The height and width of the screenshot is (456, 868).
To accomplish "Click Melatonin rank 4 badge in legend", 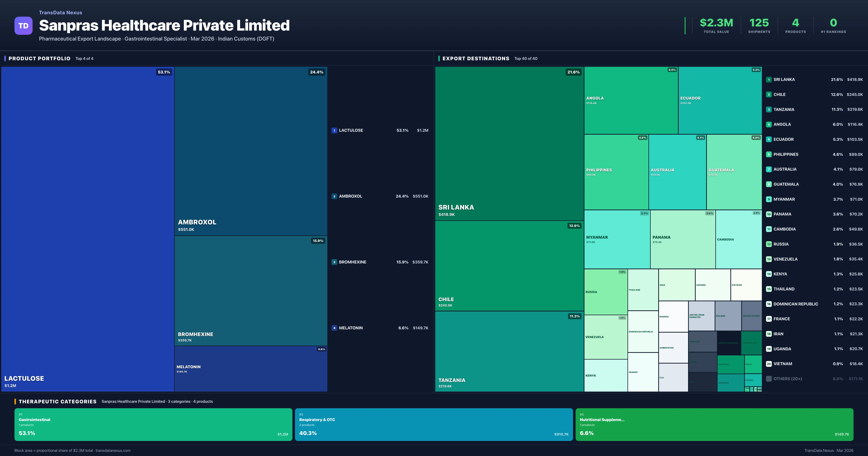I will [x=334, y=328].
